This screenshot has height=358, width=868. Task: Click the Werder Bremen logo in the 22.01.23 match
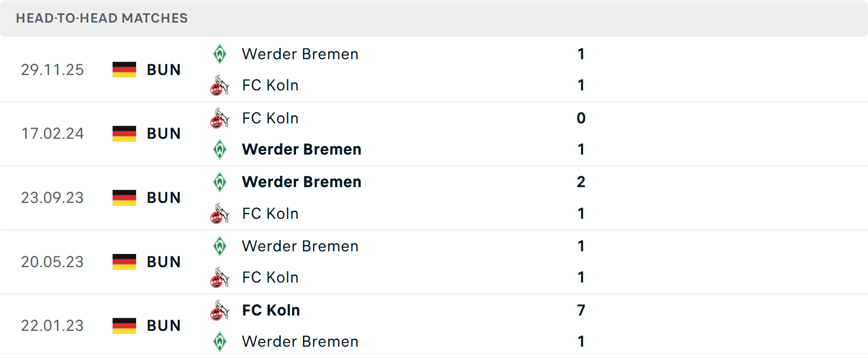click(x=220, y=342)
